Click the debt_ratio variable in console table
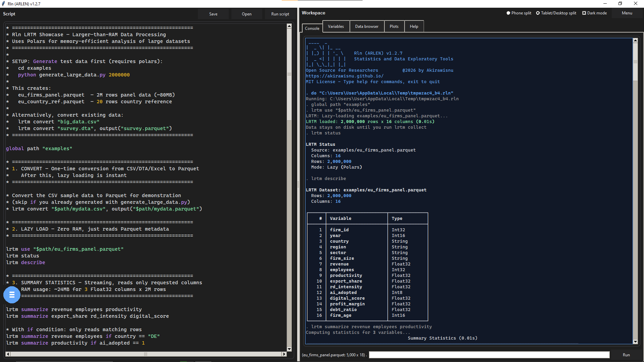644x362 pixels. click(x=343, y=310)
